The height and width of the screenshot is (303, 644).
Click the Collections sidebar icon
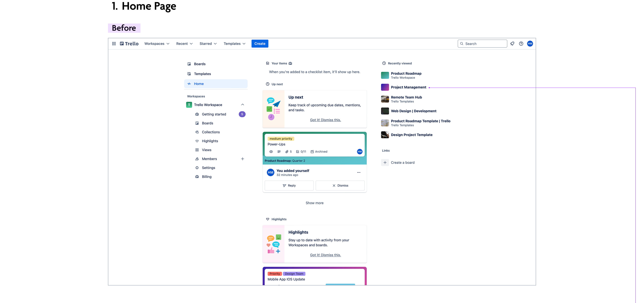197,132
